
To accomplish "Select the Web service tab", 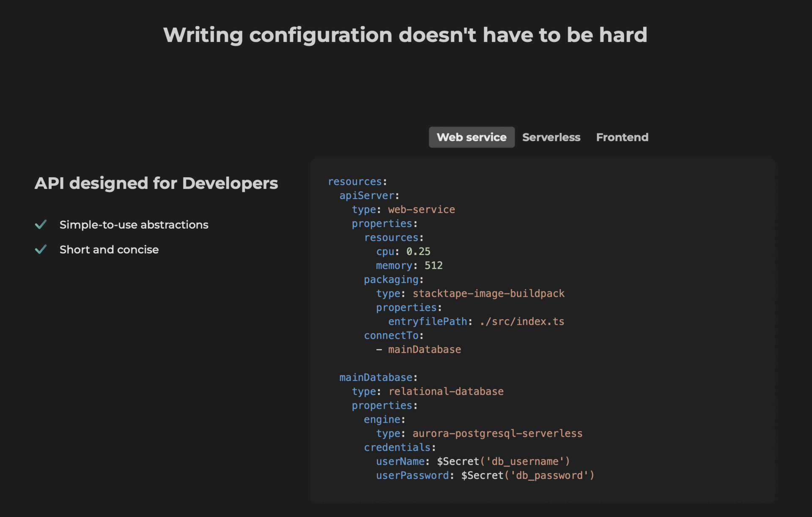I will coord(472,137).
